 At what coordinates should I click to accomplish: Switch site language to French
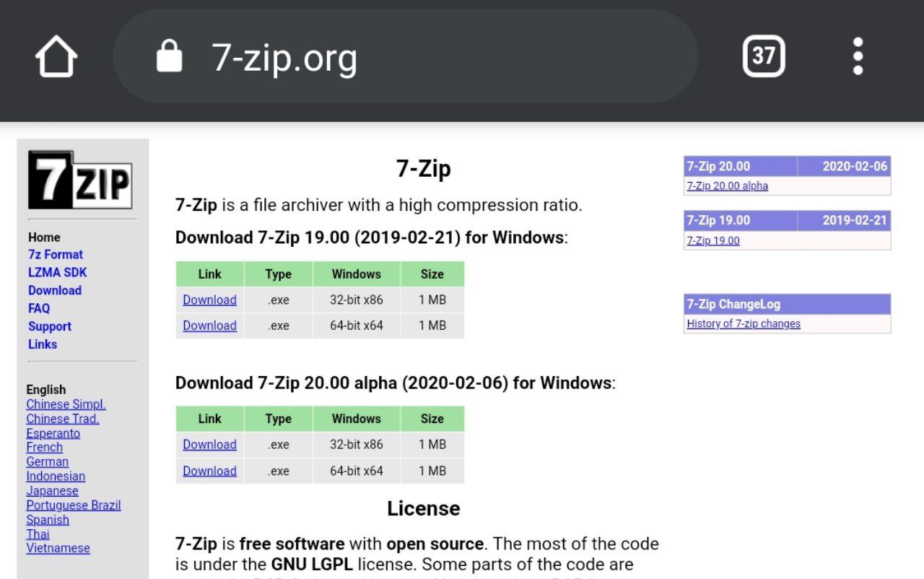45,447
